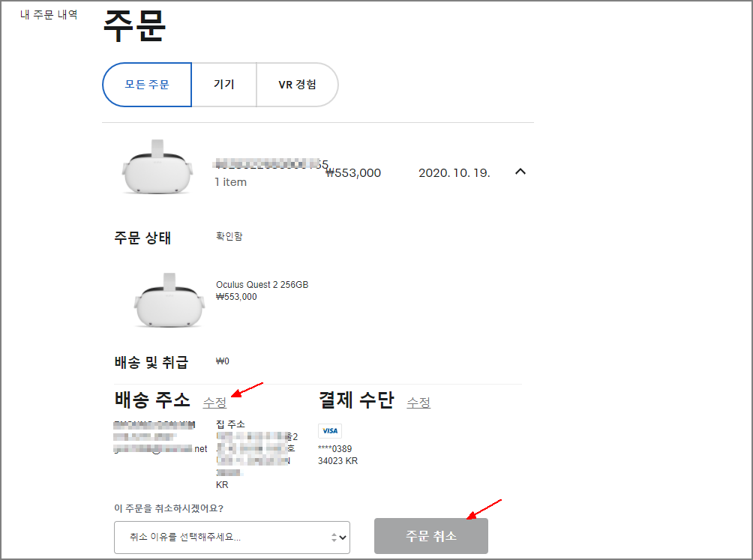This screenshot has height=560, width=753.
Task: Click the ₩0 shipping cost value
Action: coord(222,361)
